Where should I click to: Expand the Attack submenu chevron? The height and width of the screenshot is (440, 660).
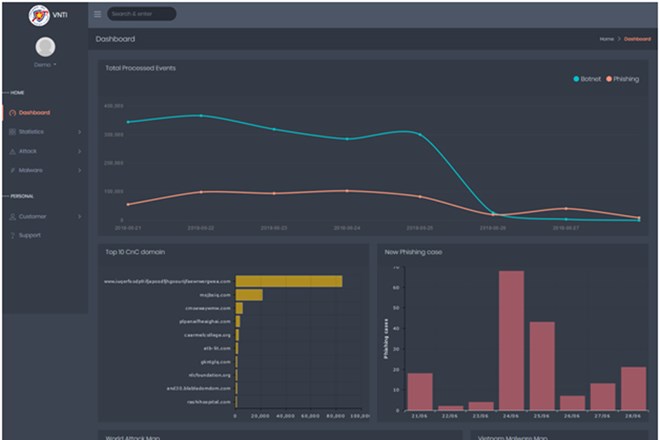[79, 151]
